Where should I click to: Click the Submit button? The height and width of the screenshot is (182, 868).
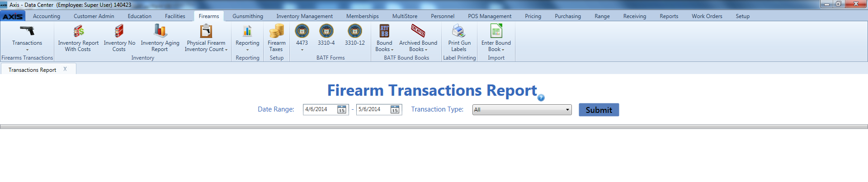[x=599, y=110]
